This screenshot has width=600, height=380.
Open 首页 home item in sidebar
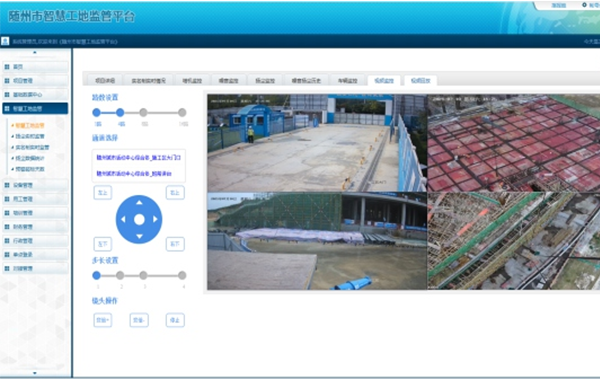35,67
